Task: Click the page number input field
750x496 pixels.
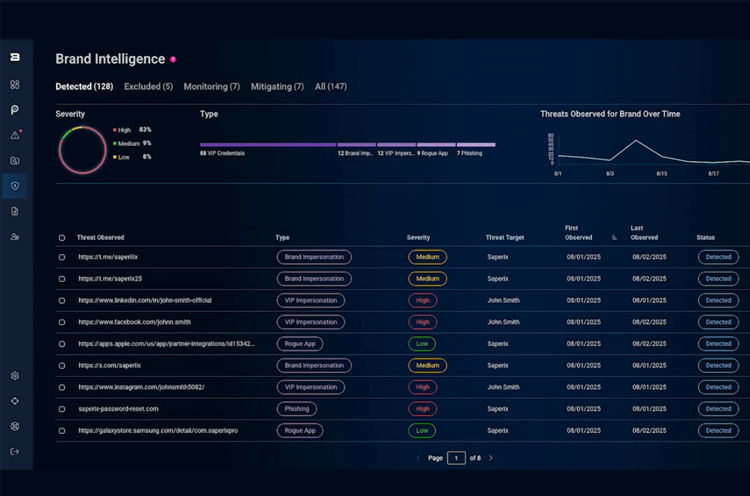Action: [456, 458]
